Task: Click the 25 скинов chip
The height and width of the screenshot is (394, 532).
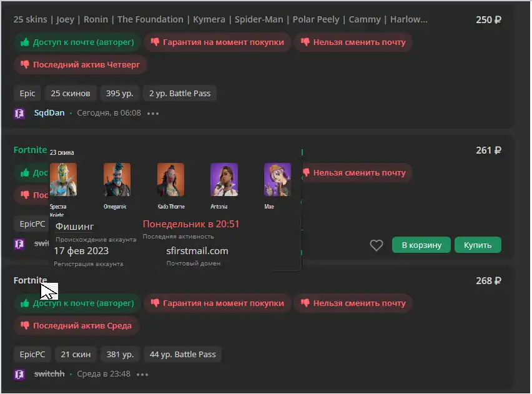Action: [x=71, y=93]
